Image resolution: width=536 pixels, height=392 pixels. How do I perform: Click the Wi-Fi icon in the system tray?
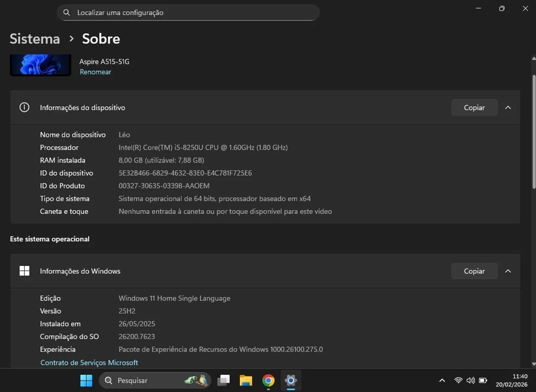[458, 380]
